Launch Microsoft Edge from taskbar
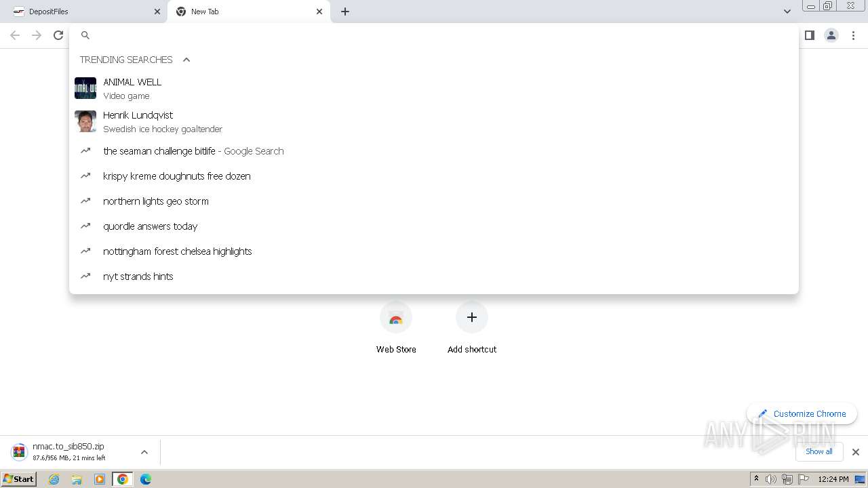The height and width of the screenshot is (488, 868). pyautogui.click(x=146, y=479)
